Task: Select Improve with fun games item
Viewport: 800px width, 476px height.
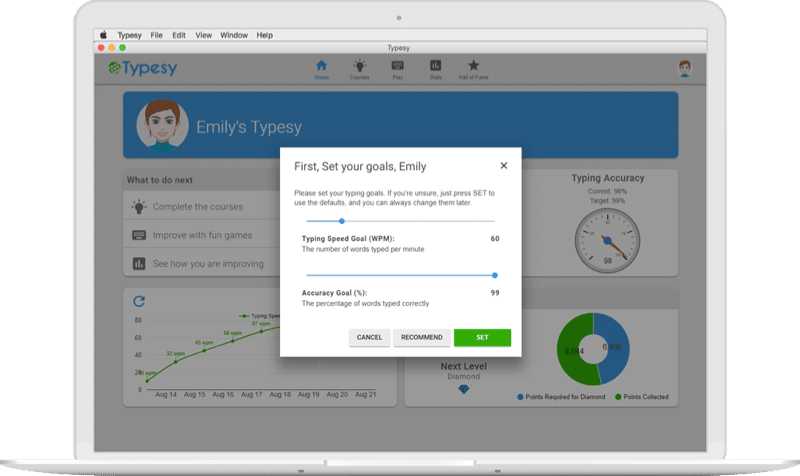Action: 202,235
